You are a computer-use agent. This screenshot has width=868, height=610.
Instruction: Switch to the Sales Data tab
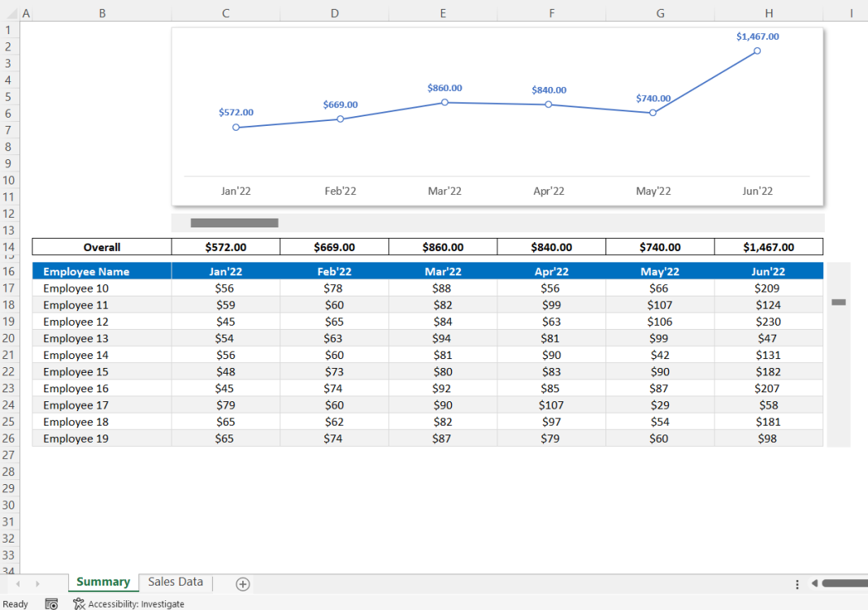tap(175, 582)
